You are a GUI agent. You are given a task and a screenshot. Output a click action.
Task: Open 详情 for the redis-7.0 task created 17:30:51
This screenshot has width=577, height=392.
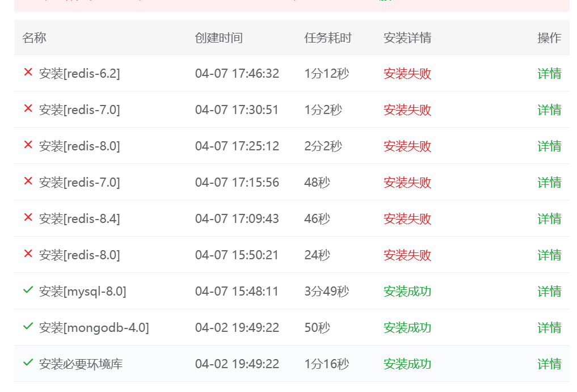549,109
